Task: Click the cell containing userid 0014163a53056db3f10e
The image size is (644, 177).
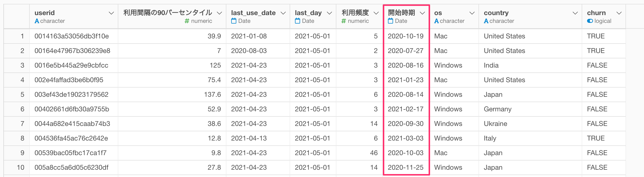Action: tap(74, 36)
